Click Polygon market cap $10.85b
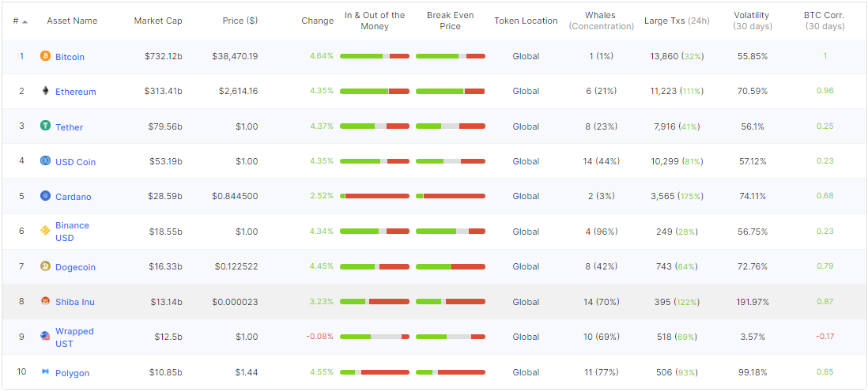 coord(165,372)
